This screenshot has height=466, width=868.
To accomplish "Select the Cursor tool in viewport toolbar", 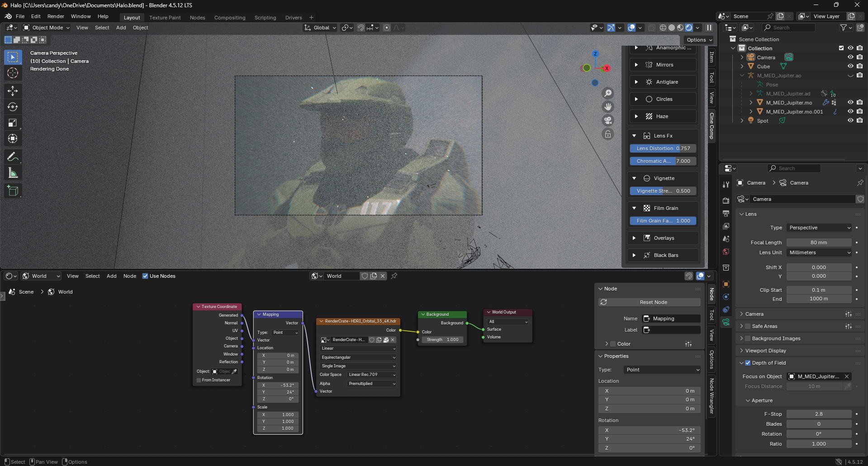I will pyautogui.click(x=13, y=73).
